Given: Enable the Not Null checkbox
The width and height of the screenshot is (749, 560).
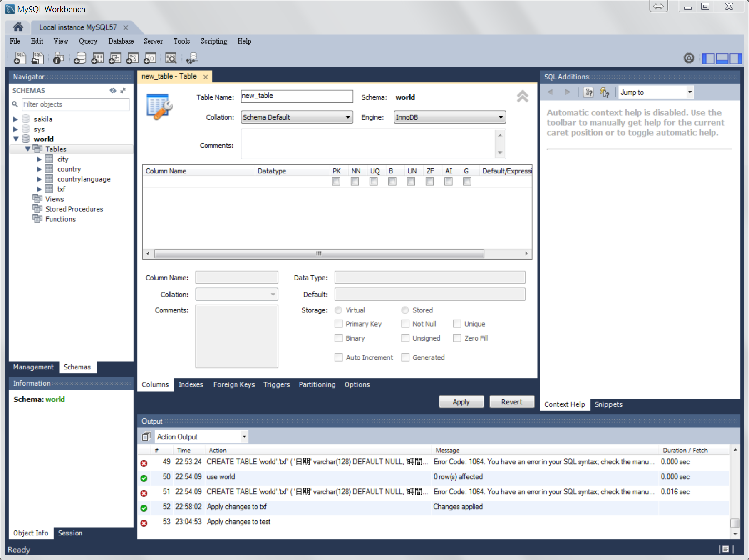Looking at the screenshot, I should pyautogui.click(x=405, y=324).
